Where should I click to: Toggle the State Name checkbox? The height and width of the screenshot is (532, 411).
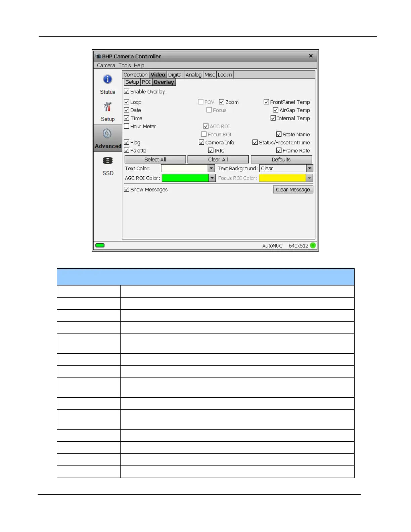point(279,134)
